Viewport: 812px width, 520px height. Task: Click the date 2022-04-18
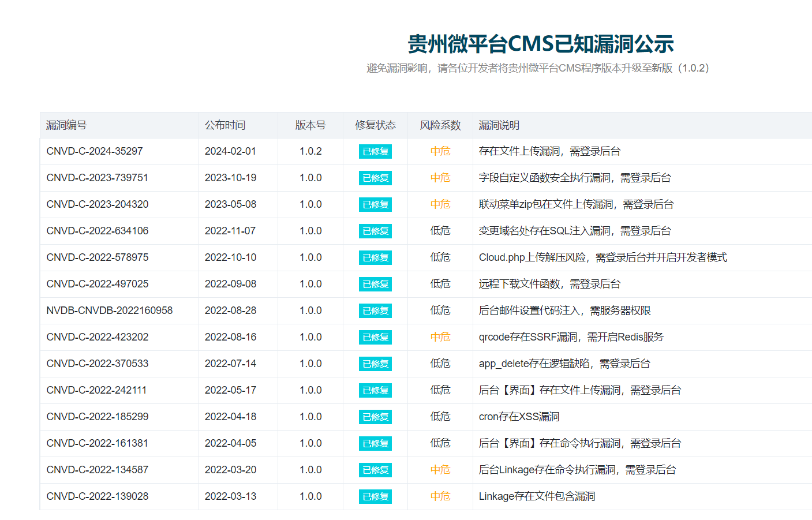[x=230, y=417]
